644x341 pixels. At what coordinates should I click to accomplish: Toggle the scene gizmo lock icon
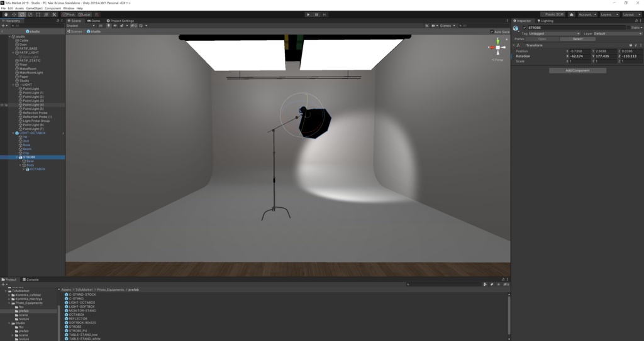tap(507, 39)
